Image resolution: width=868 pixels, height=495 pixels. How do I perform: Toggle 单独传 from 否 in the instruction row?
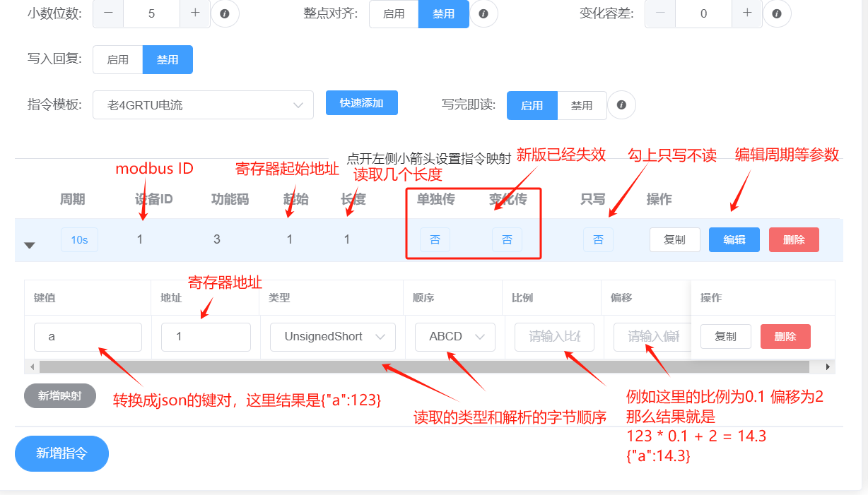pos(435,239)
